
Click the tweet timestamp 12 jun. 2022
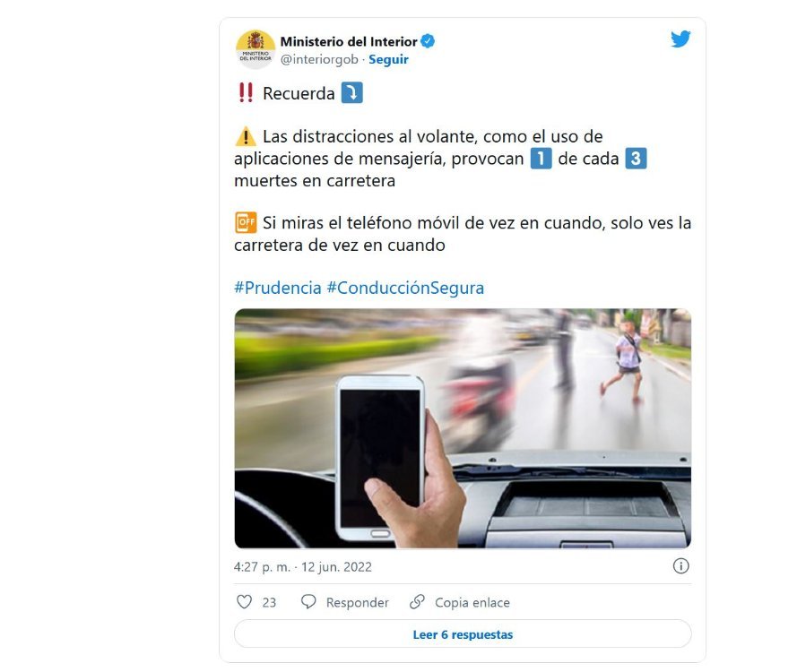coord(336,567)
